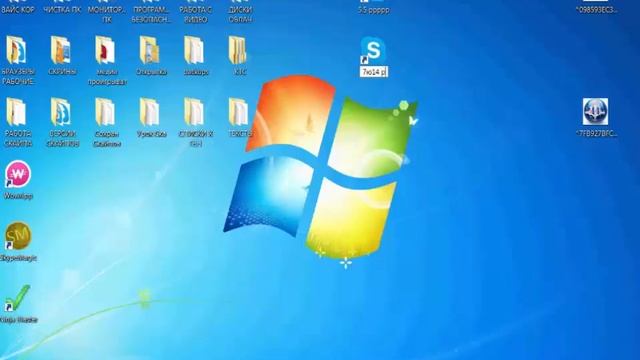Select the fourth folder in the БРАУЗЕРЫ row
Screen dimensions: 640x360
tap(150, 51)
